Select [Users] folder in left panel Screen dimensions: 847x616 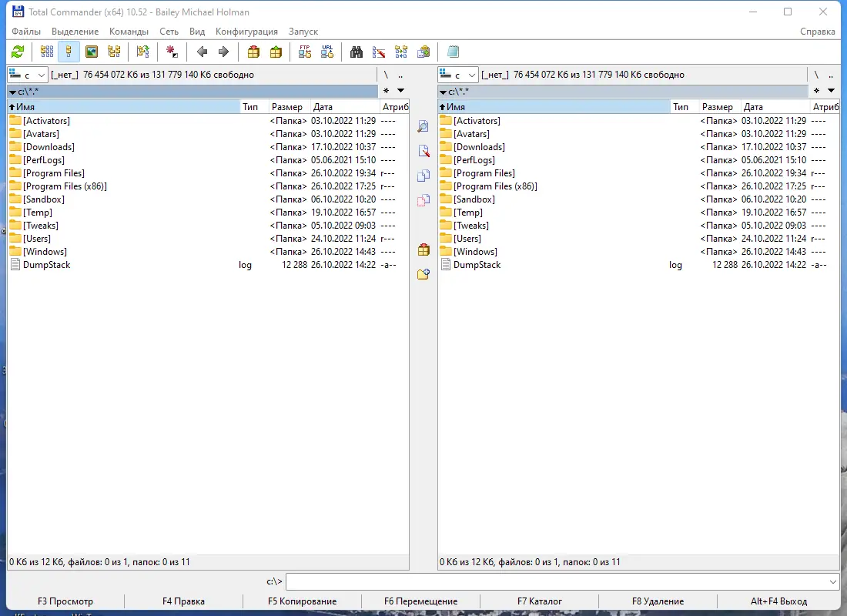click(208, 239)
